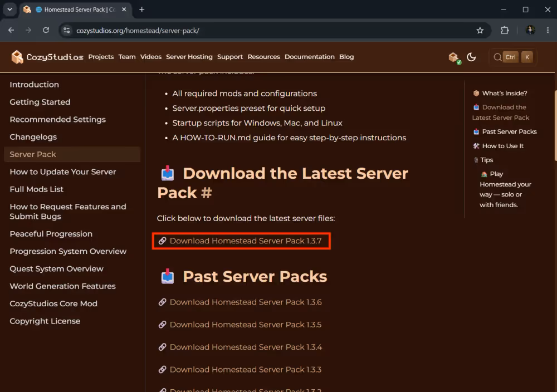557x392 pixels.
Task: Click the package status icon in header
Action: 455,57
